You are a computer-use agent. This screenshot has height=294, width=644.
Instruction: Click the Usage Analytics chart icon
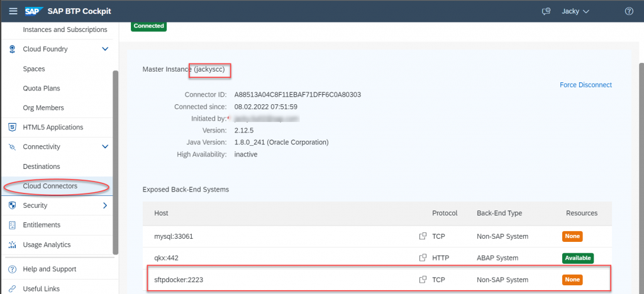pyautogui.click(x=13, y=245)
